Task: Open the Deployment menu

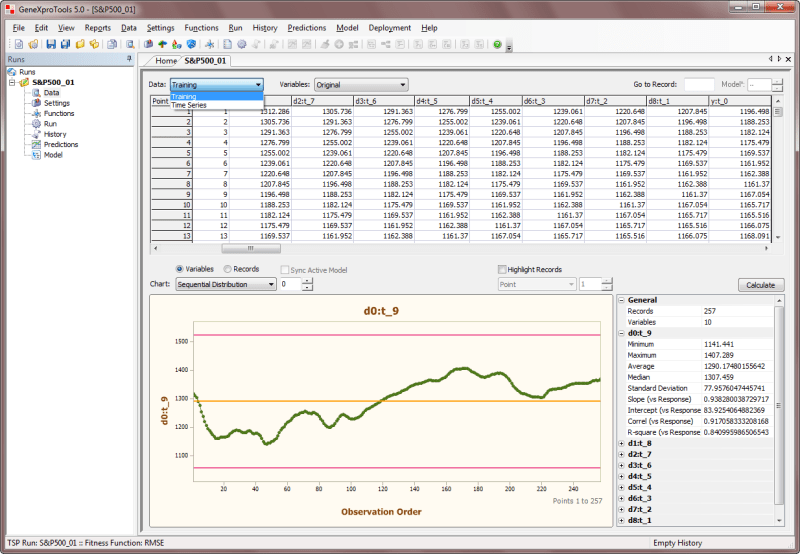Action: point(390,28)
